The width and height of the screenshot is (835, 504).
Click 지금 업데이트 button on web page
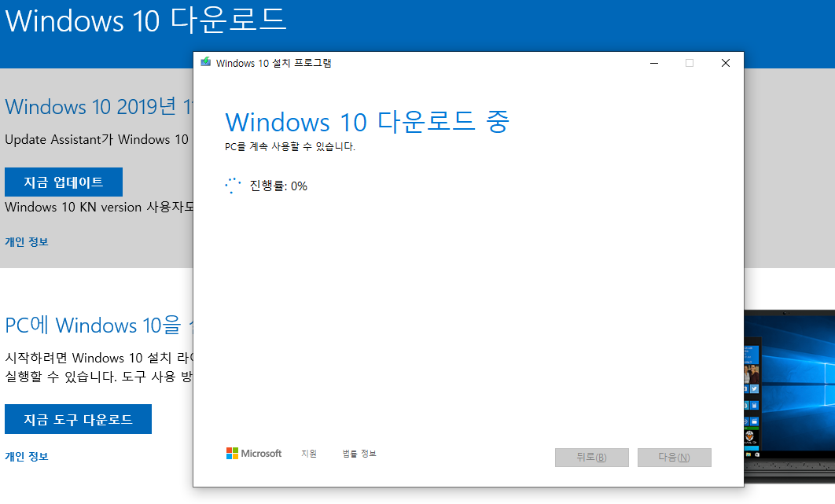pos(64,182)
